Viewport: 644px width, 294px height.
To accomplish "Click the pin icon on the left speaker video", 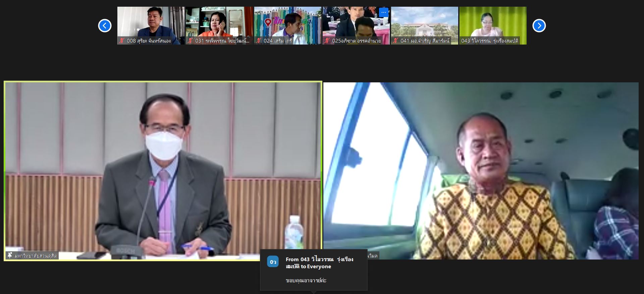I will [10, 255].
